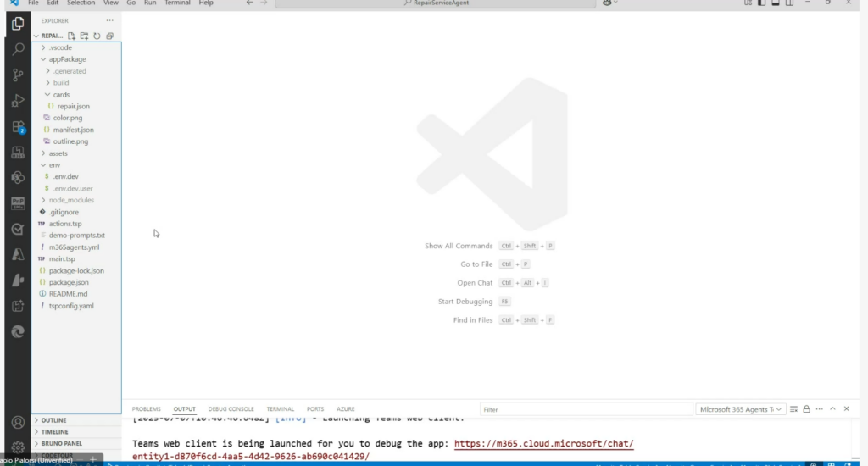Open the Terminal menu
Viewport: 868px width, 466px height.
177,3
